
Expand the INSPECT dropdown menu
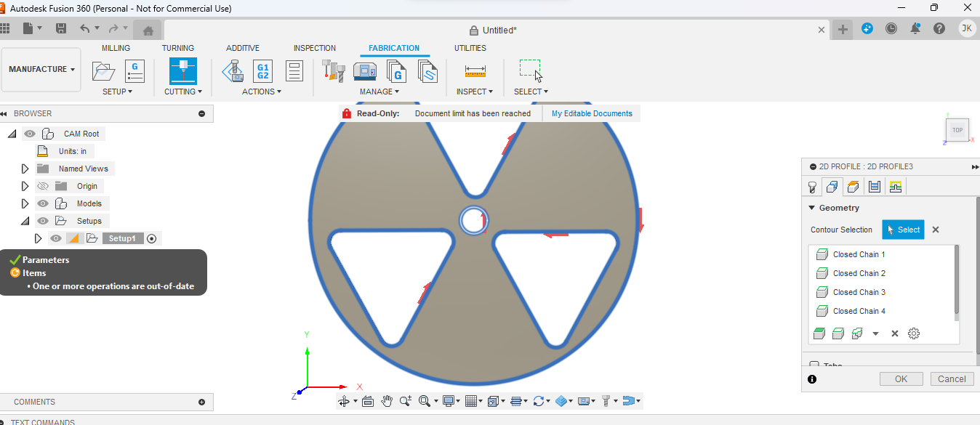tap(475, 92)
